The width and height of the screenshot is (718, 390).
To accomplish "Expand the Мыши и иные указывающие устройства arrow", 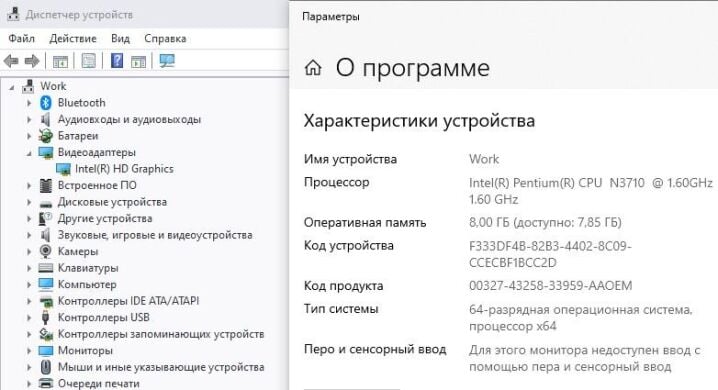I will point(29,367).
